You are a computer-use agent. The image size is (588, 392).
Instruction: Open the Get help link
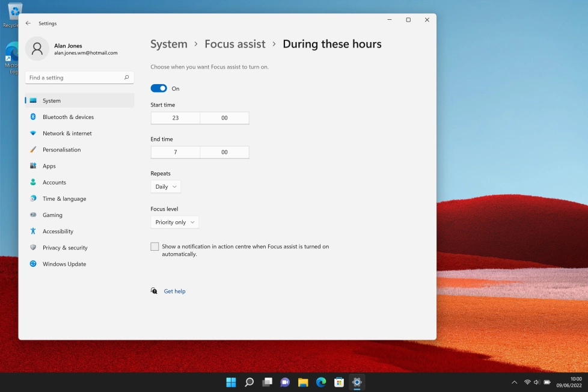pos(174,291)
